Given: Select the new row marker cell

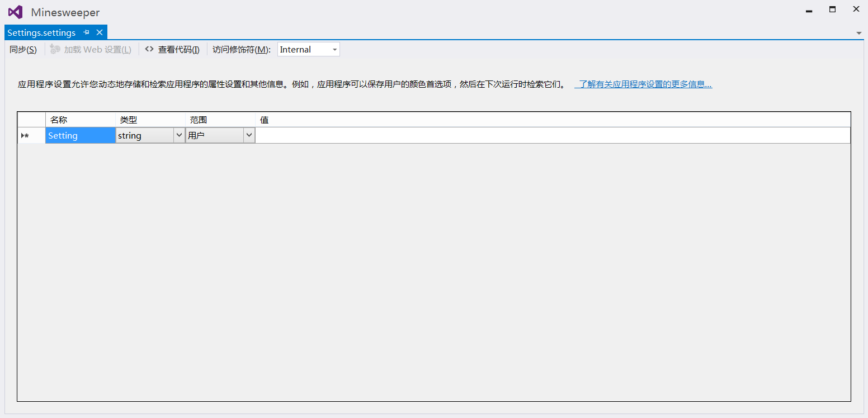Looking at the screenshot, I should [31, 135].
